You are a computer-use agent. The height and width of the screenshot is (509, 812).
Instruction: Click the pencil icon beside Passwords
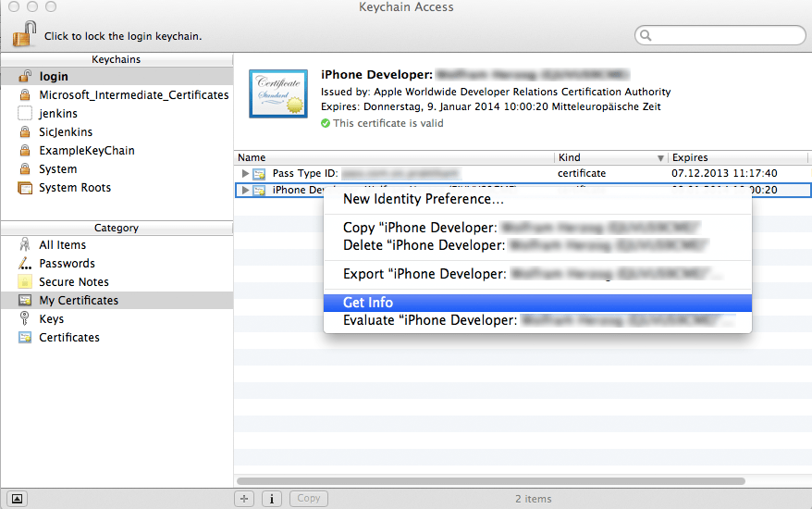[25, 264]
